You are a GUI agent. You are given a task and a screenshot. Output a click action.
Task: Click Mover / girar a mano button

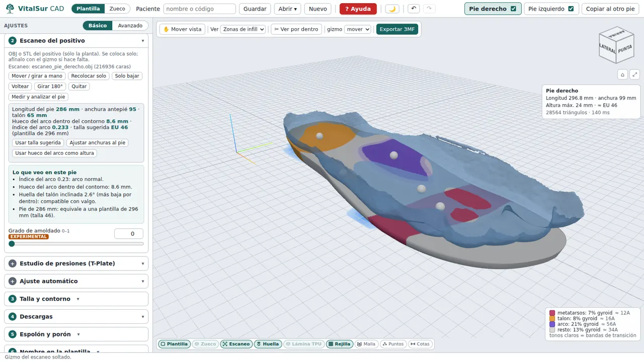tap(37, 76)
